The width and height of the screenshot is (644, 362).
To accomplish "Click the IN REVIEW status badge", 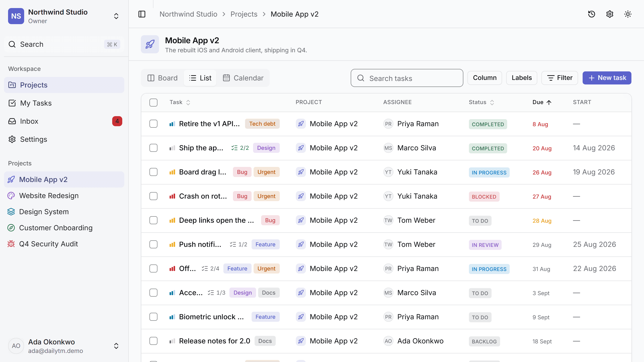I will pos(485,245).
